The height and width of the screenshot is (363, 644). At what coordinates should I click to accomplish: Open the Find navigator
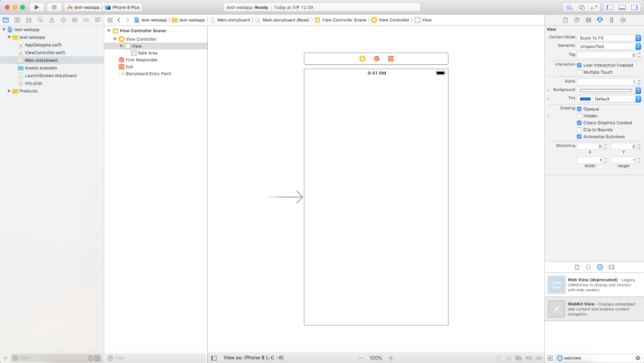40,19
